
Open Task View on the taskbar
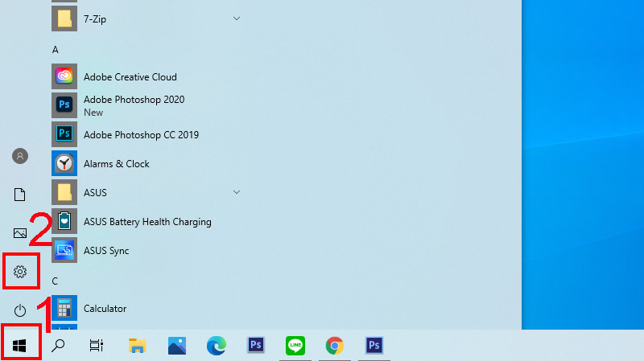(97, 346)
